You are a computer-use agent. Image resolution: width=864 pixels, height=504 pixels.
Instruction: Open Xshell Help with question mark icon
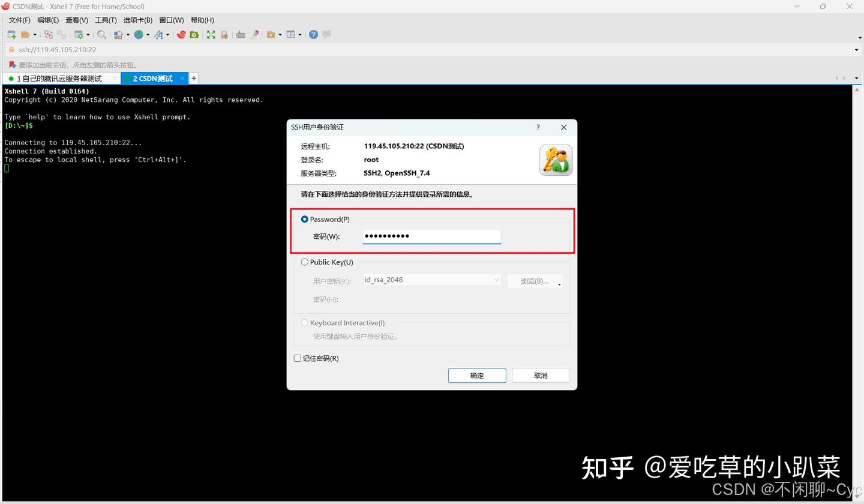click(x=313, y=34)
